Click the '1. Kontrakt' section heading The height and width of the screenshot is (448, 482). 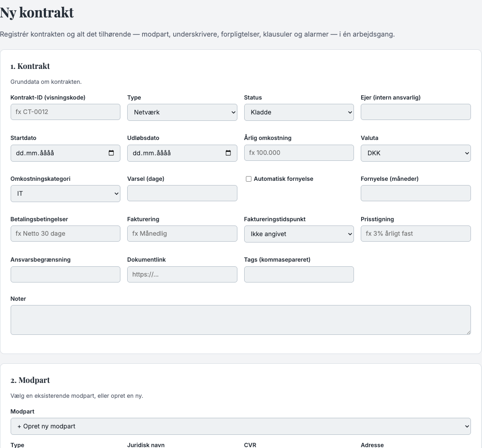(x=30, y=66)
